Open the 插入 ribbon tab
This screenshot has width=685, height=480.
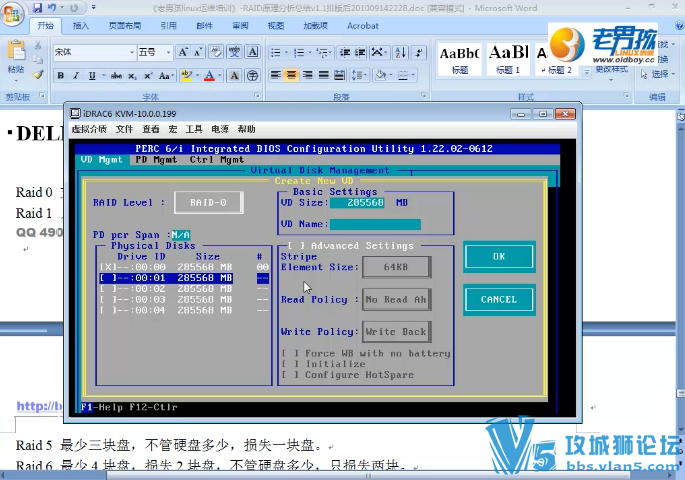tap(80, 26)
